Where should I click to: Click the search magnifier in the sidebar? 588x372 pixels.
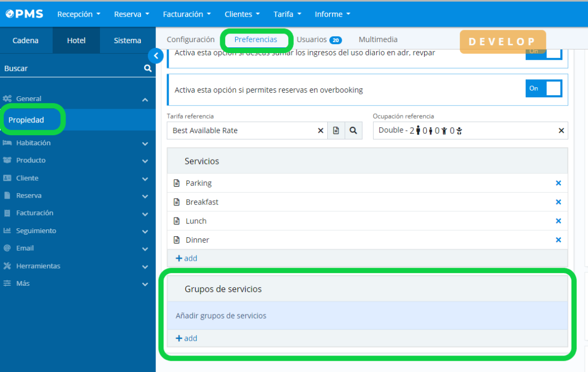[x=148, y=69]
